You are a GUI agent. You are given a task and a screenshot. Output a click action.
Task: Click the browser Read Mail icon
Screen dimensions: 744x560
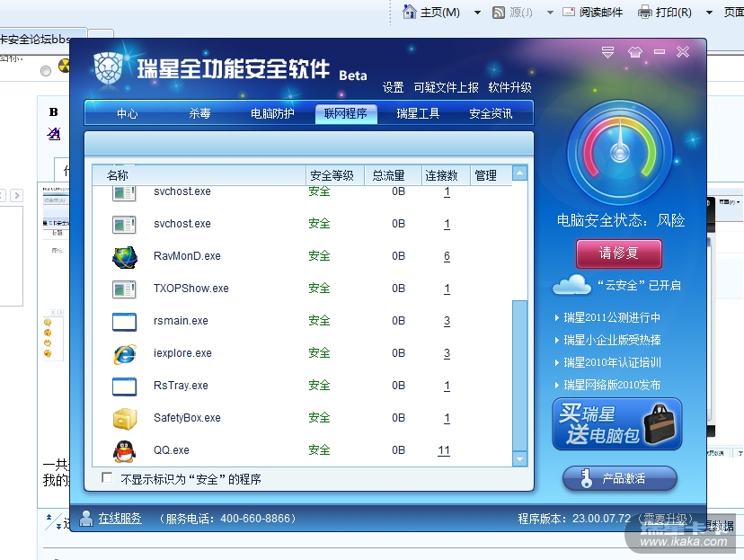[569, 12]
